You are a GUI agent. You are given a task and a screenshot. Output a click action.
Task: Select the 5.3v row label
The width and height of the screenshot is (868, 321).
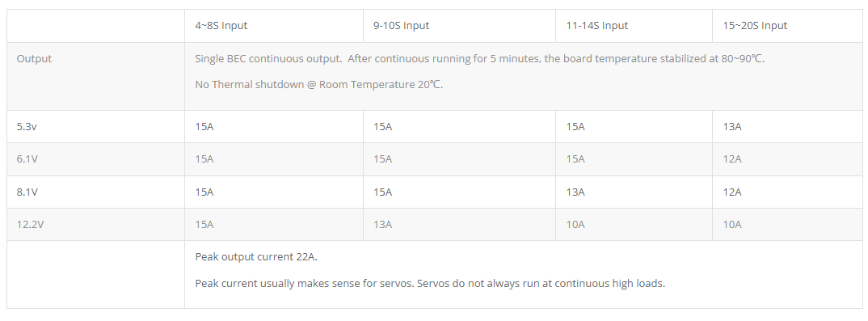(27, 127)
